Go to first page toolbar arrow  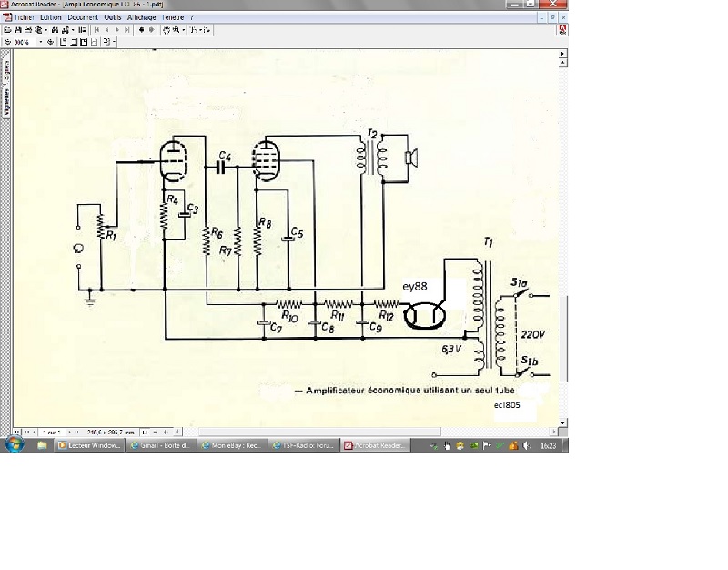97,30
